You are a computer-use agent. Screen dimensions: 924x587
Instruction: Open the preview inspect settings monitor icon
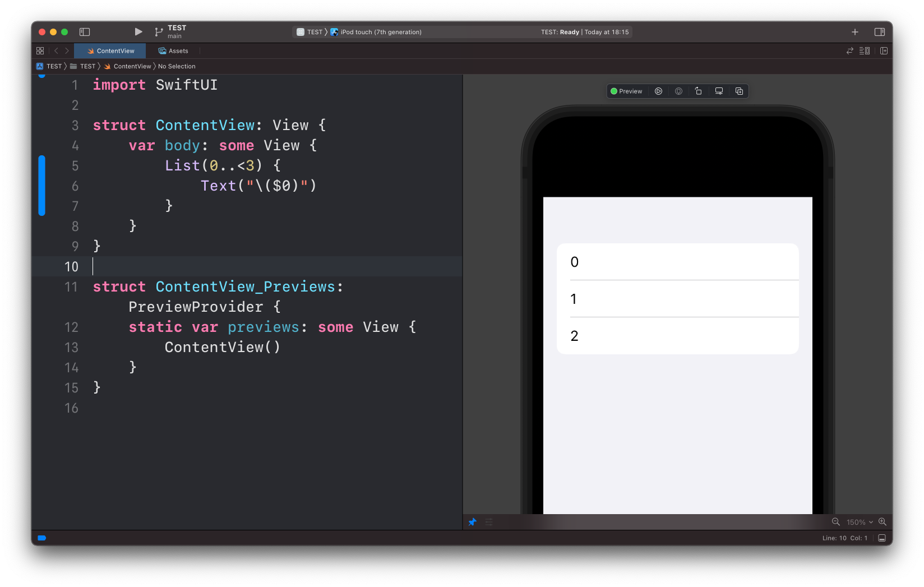pos(719,91)
